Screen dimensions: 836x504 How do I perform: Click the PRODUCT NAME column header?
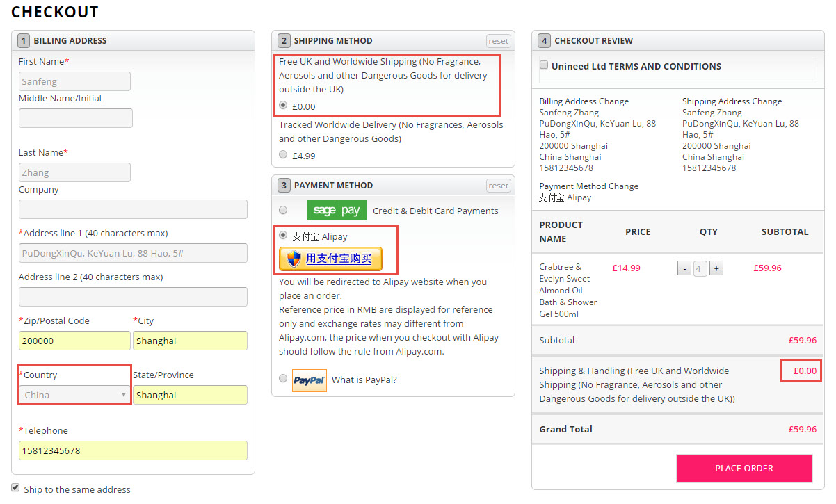pyautogui.click(x=561, y=231)
